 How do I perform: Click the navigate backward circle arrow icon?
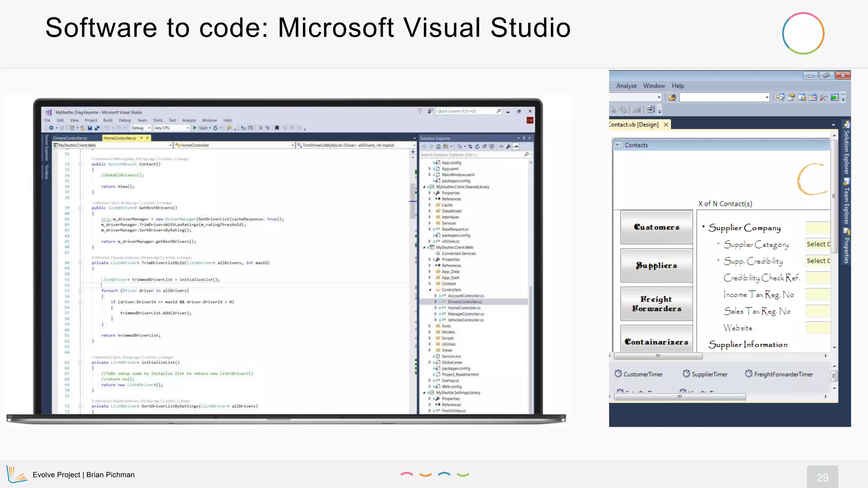51,128
